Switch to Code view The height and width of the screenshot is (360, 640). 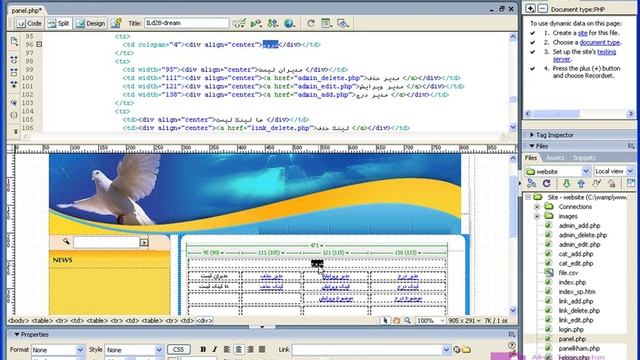click(29, 23)
